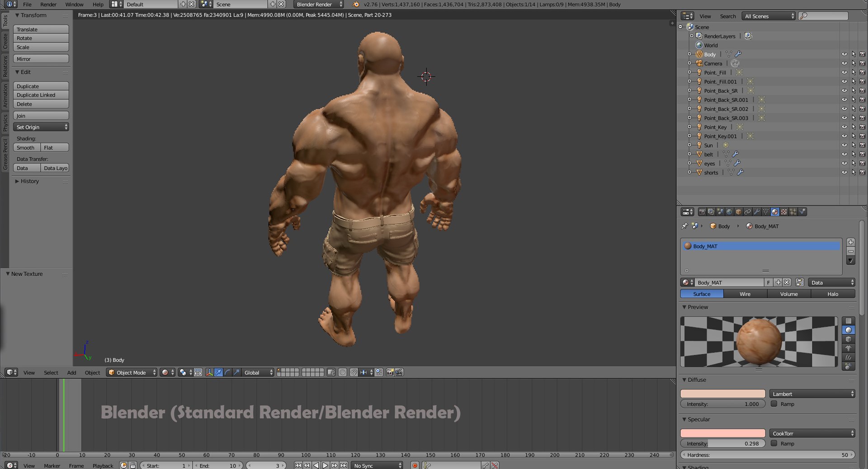Enable the scale manipulator icon
The image size is (868, 469).
236,372
